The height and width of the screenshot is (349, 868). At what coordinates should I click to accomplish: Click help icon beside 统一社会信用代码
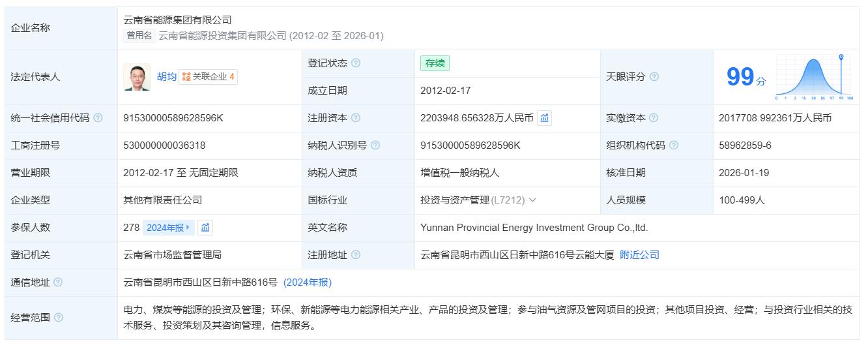click(x=98, y=118)
